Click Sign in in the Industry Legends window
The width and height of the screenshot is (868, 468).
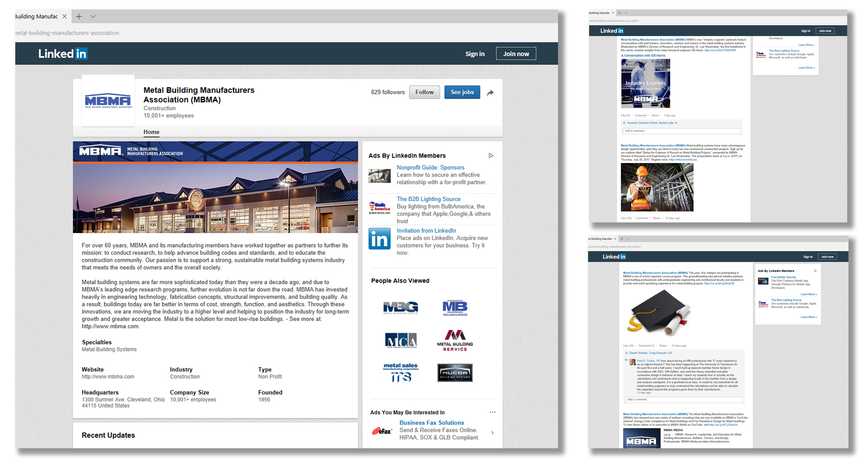pos(806,31)
